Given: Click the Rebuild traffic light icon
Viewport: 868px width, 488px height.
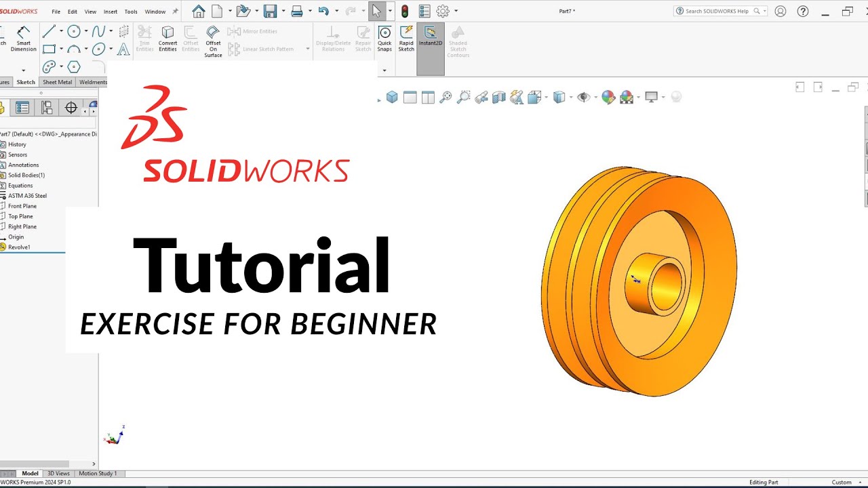Looking at the screenshot, I should click(405, 11).
